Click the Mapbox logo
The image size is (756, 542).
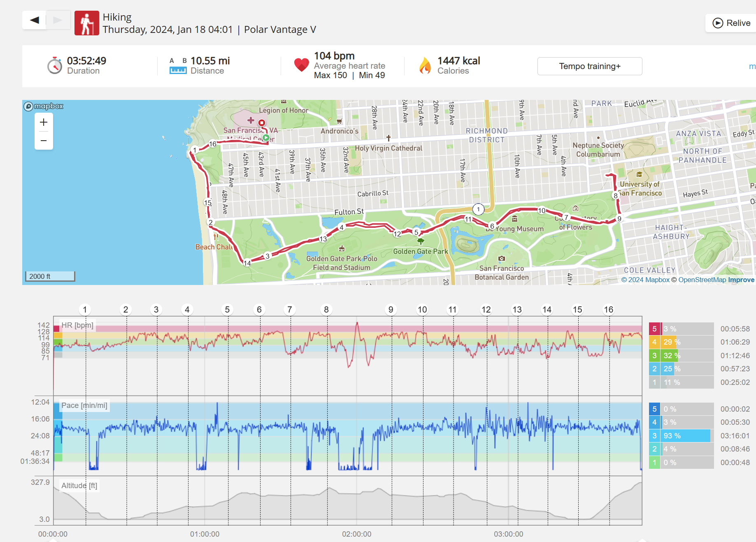tap(44, 106)
